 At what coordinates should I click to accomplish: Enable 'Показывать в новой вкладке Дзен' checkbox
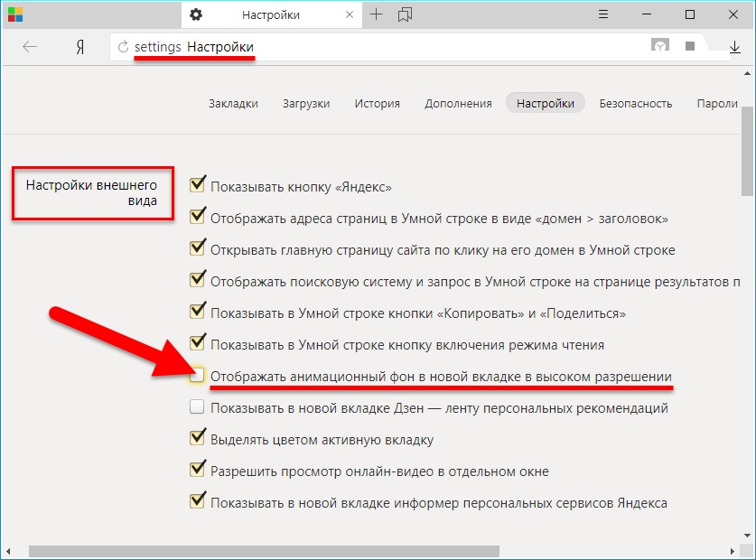coord(197,407)
